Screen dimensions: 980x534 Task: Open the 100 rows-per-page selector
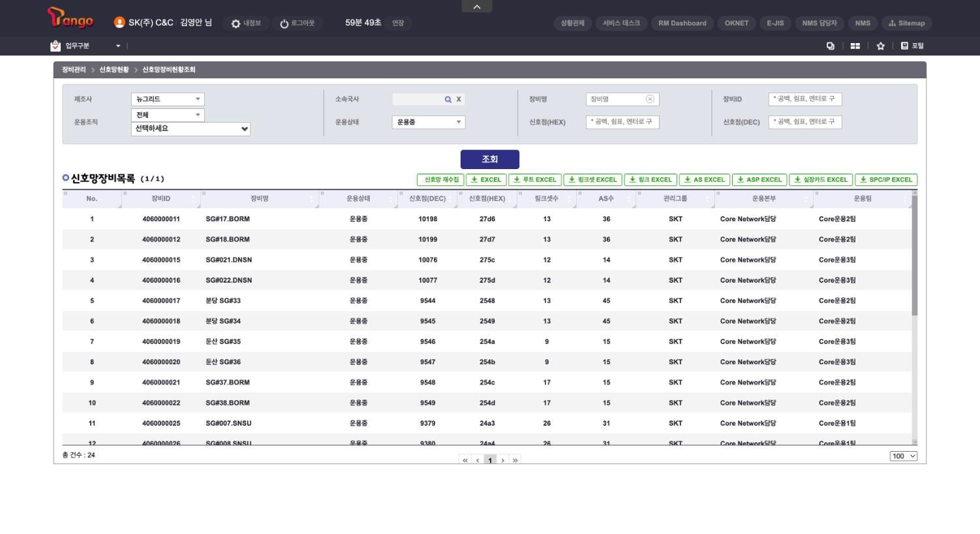(903, 456)
